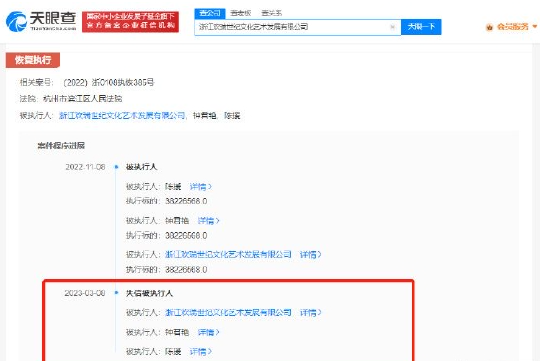Screen dimensions: 540x361
Task: Click the 案件程序进展 section title
Action: [61, 145]
